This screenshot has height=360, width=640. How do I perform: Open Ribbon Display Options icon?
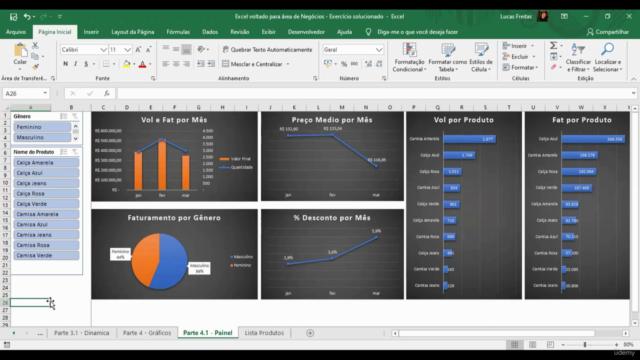[564, 17]
